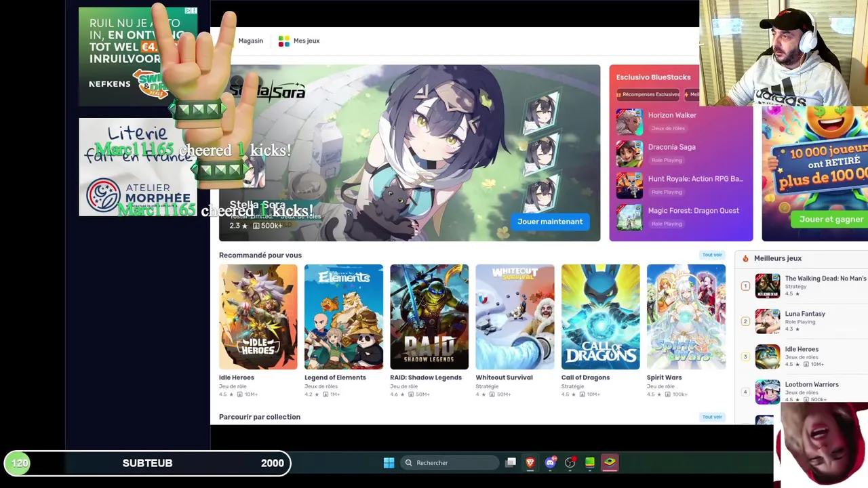Open the Spirit Wars thumbnail

coord(686,317)
